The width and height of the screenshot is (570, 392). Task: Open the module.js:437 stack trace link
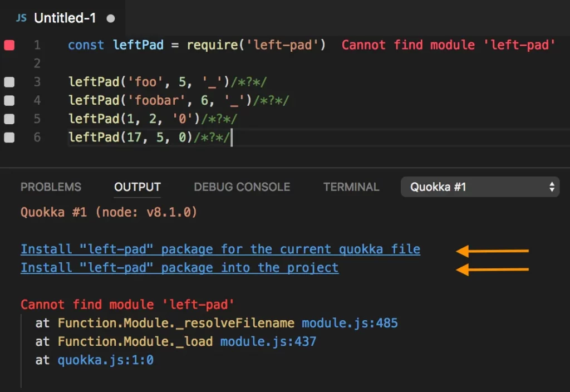click(268, 342)
